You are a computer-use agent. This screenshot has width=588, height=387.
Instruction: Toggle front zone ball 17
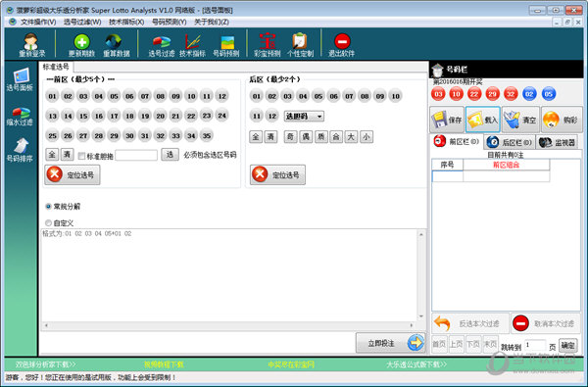114,116
